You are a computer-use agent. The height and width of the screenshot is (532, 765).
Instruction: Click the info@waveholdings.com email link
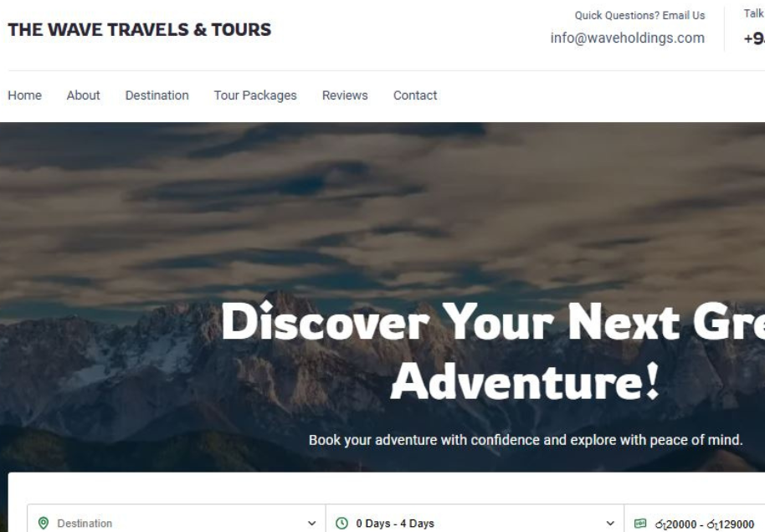click(628, 38)
